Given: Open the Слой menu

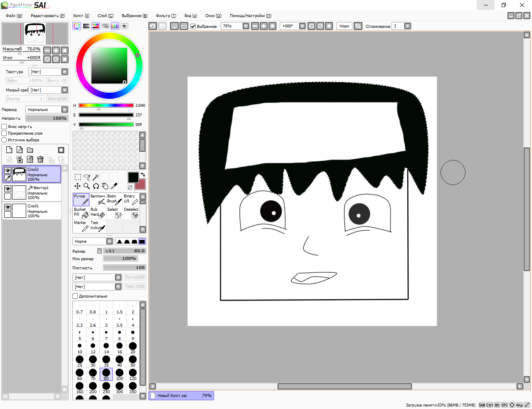Looking at the screenshot, I should point(105,16).
